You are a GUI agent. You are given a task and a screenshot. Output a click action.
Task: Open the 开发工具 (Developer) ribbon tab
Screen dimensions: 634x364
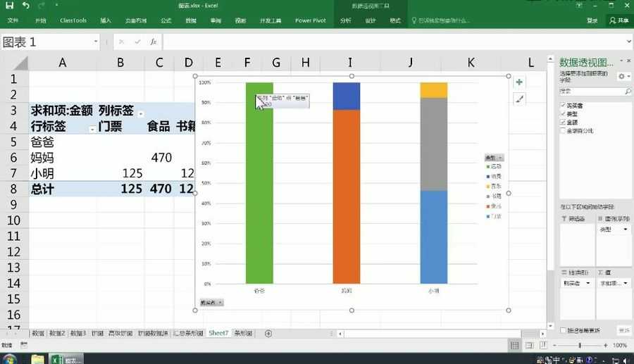(271, 20)
